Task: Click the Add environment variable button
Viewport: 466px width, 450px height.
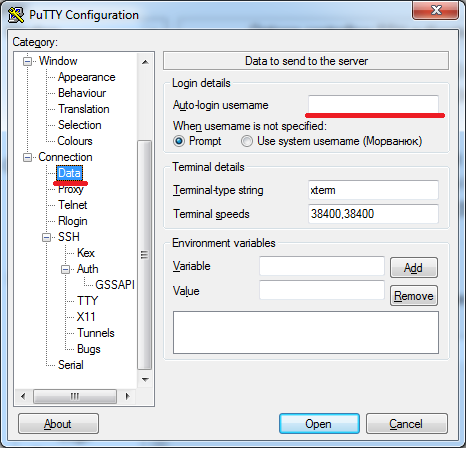Action: coord(414,268)
